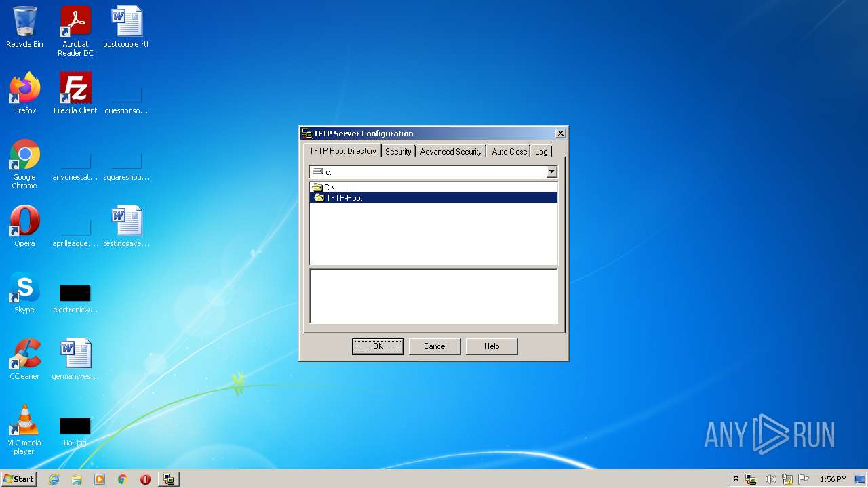
Task: Click the Help button
Action: tap(492, 346)
